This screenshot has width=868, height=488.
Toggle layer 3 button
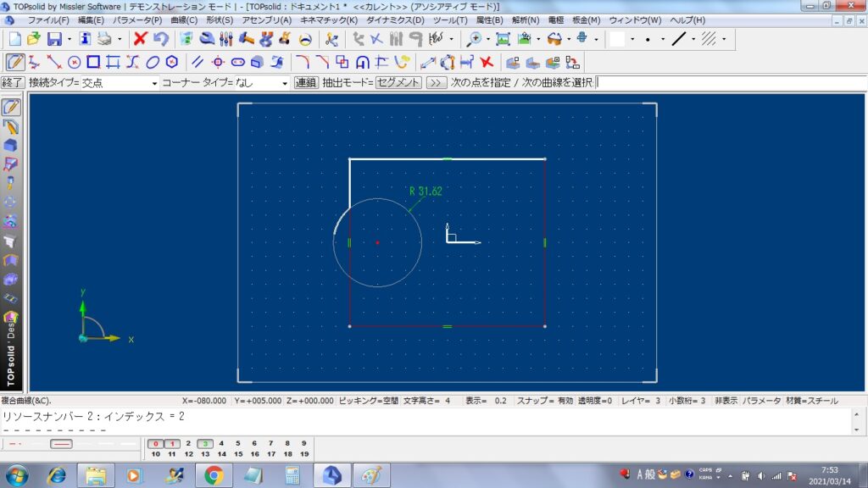coord(205,444)
